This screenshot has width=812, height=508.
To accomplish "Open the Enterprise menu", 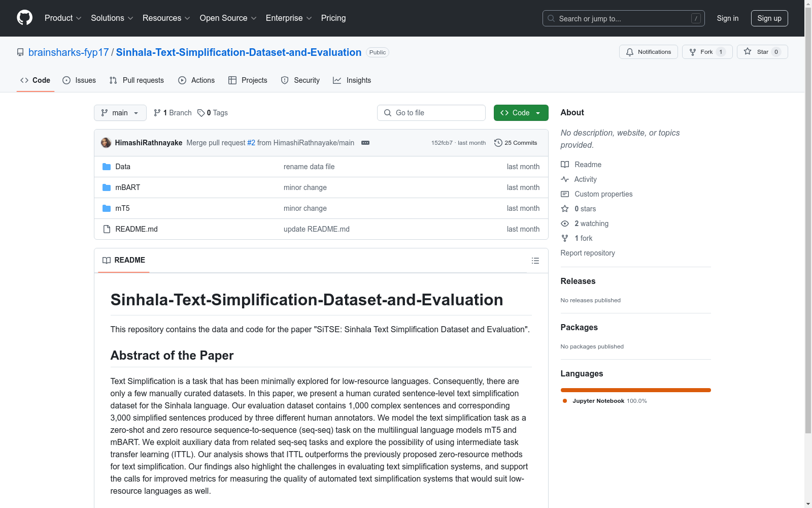I will point(289,18).
